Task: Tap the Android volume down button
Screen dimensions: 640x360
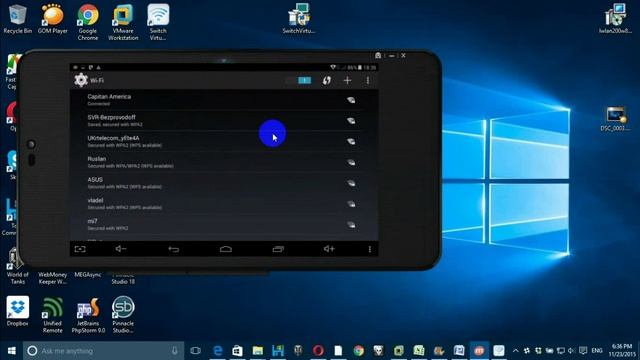Action: coord(121,249)
